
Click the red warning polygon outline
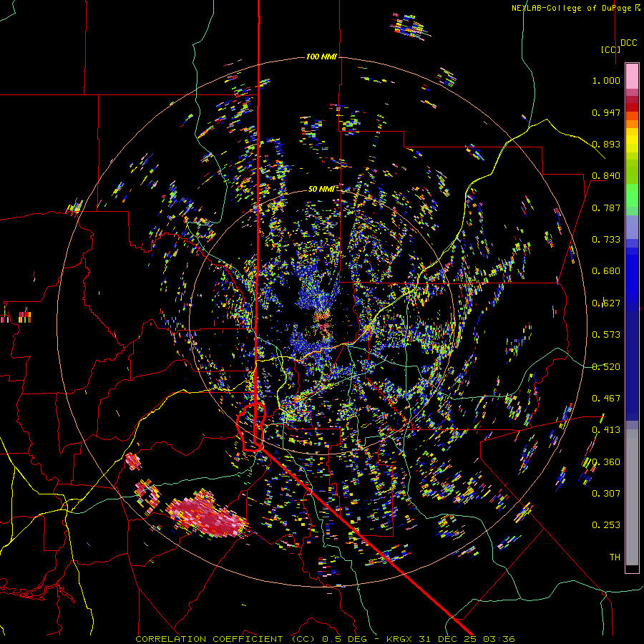(x=251, y=427)
